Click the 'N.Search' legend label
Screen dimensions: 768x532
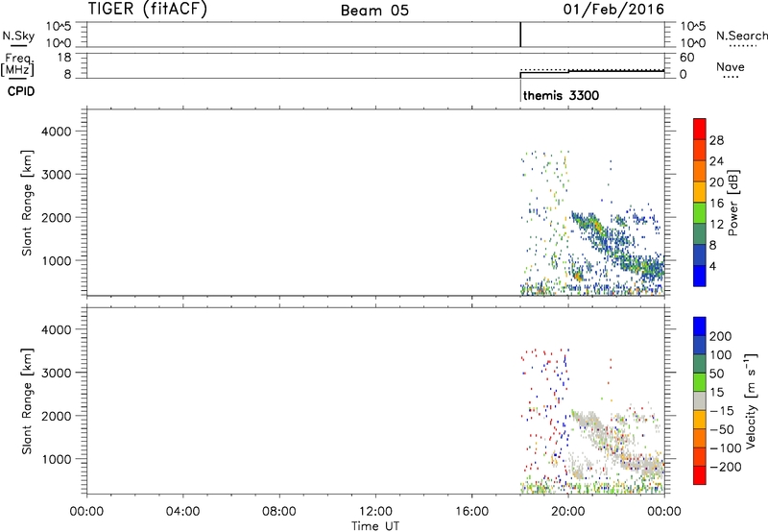tap(741, 36)
